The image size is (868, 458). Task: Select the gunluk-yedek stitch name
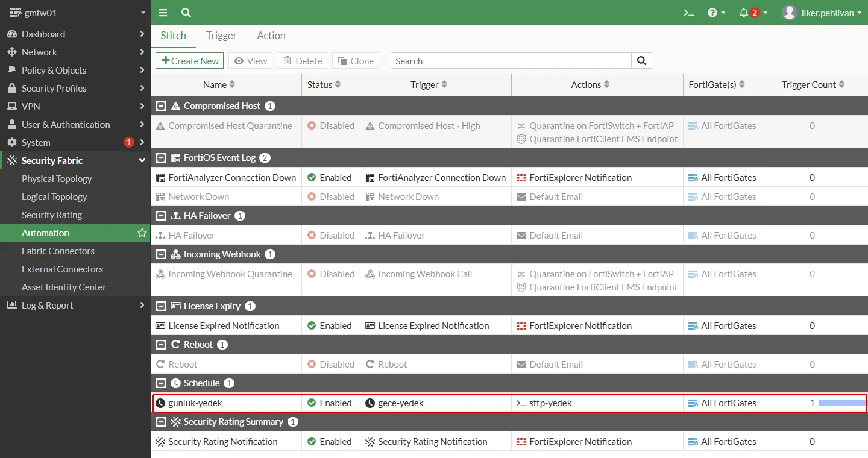point(195,403)
